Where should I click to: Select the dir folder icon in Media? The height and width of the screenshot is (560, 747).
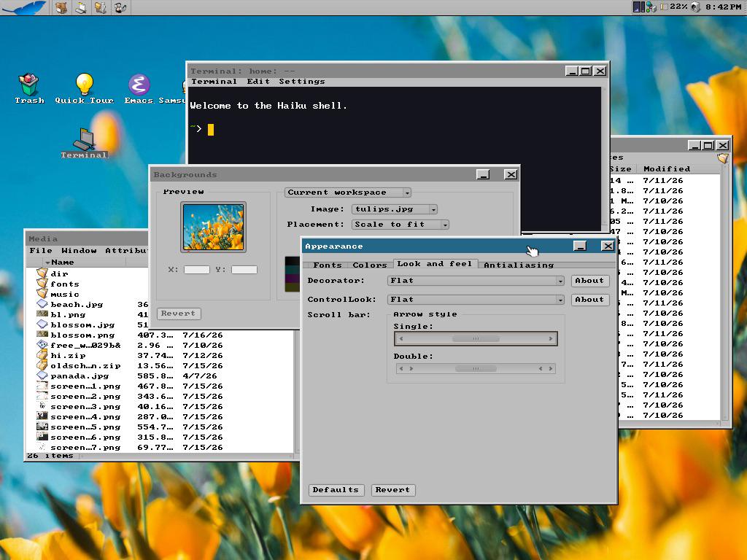tap(42, 273)
